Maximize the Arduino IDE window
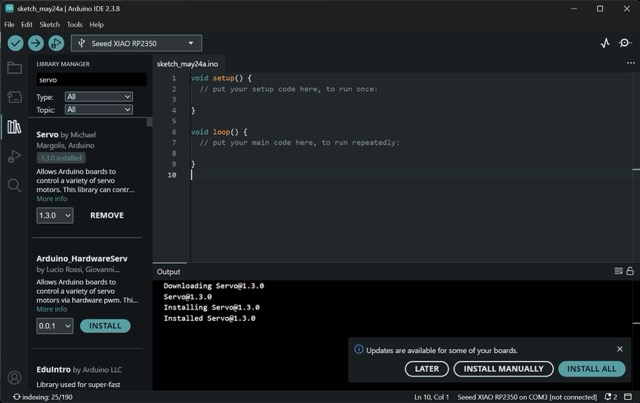The height and width of the screenshot is (403, 640). 600,9
